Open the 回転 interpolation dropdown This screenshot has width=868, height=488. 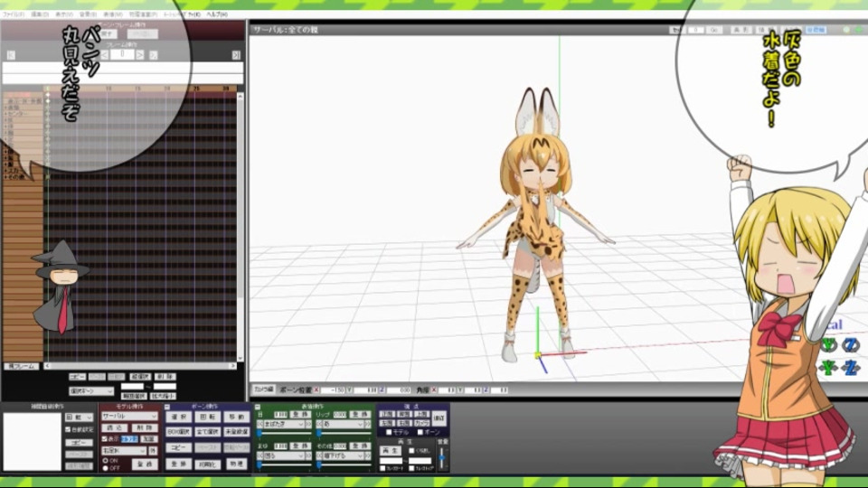tap(80, 418)
